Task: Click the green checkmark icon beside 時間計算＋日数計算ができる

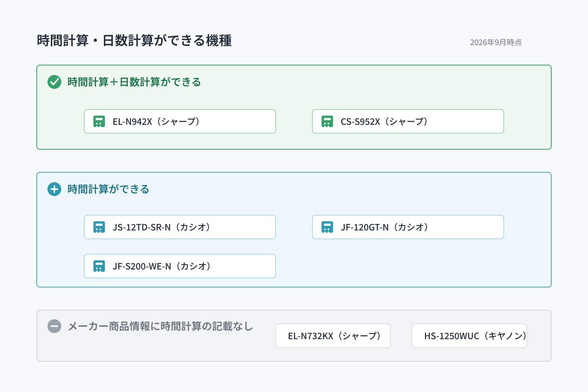Action: click(54, 82)
